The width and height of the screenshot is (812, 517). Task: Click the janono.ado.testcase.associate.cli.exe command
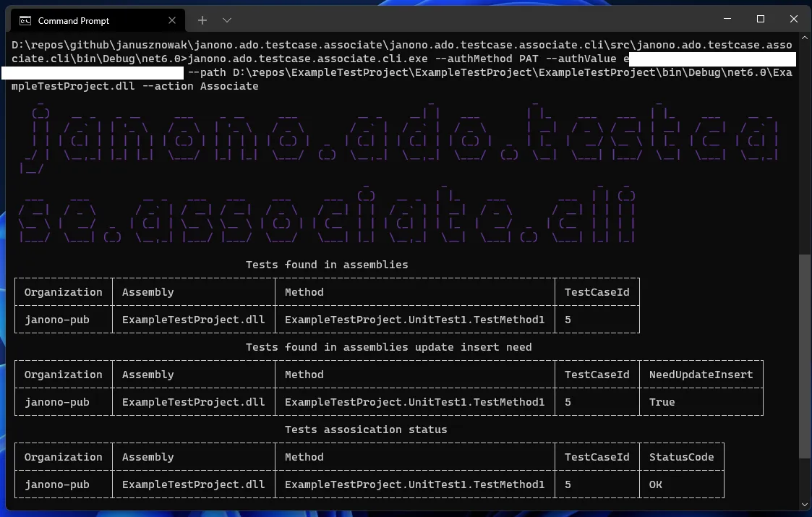click(x=307, y=59)
